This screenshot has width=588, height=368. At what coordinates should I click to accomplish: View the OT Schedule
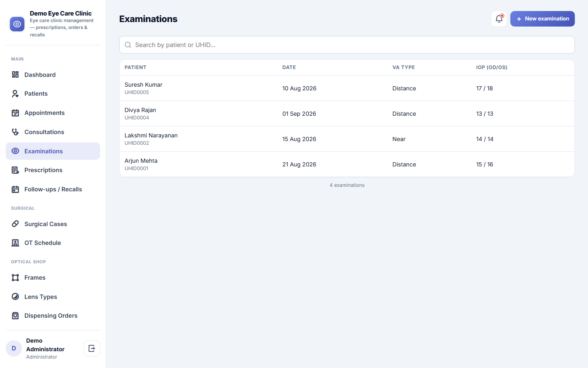[x=53, y=243]
